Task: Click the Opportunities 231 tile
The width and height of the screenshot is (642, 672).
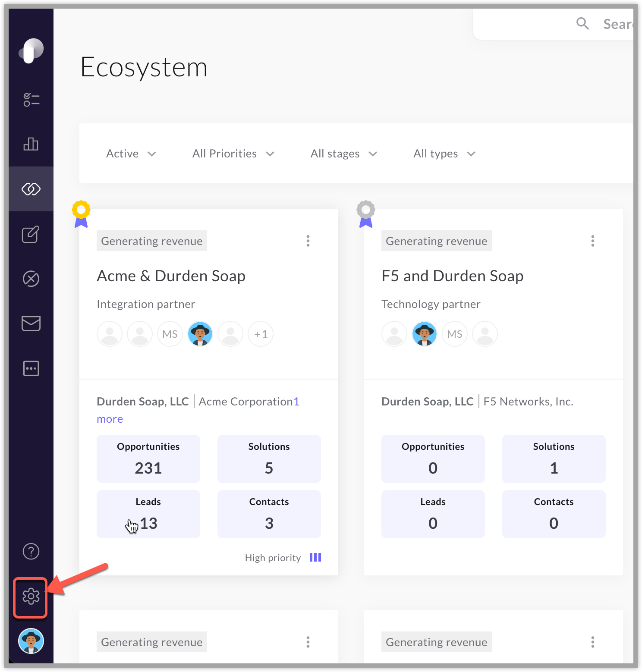Action: pos(148,459)
